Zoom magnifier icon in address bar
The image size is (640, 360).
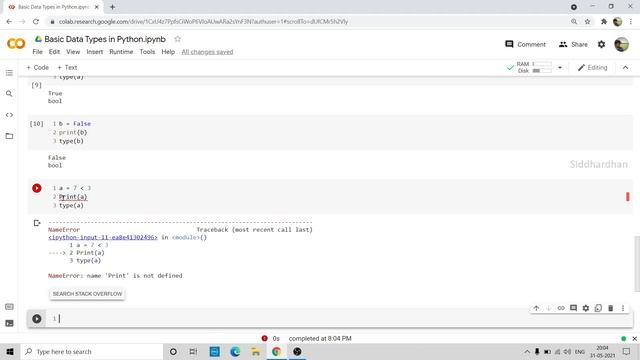[x=574, y=22]
